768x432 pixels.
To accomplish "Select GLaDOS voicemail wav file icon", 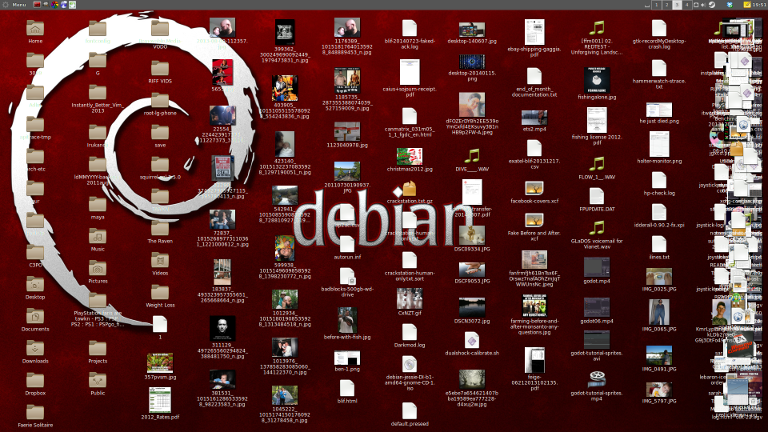I will tap(597, 228).
